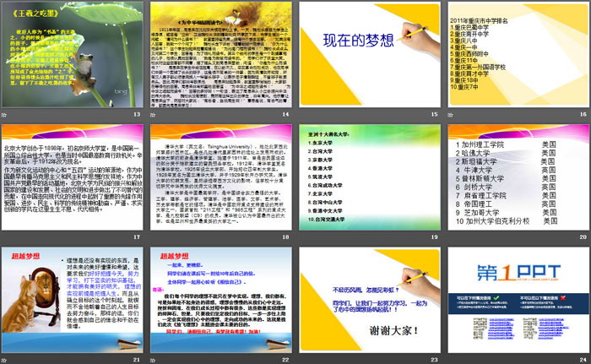
Task: Select slide 19 Asian universities list thumbnail
Action: coord(370,177)
